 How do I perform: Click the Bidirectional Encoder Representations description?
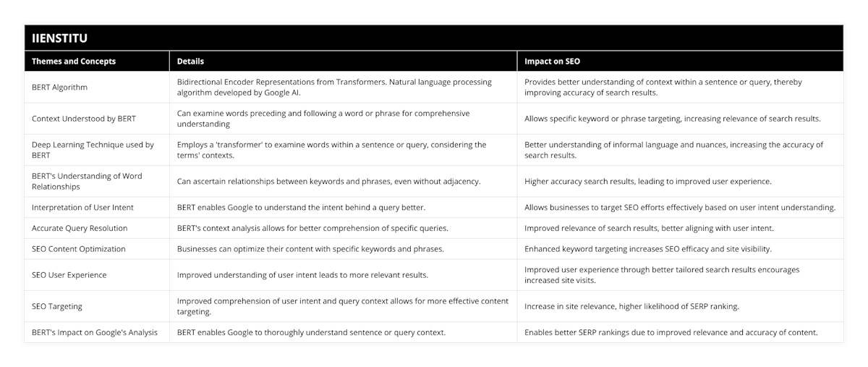[334, 88]
